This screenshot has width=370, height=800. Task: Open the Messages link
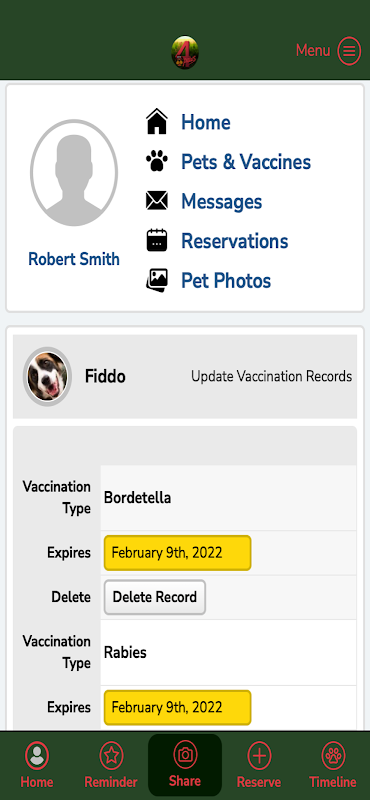point(221,201)
